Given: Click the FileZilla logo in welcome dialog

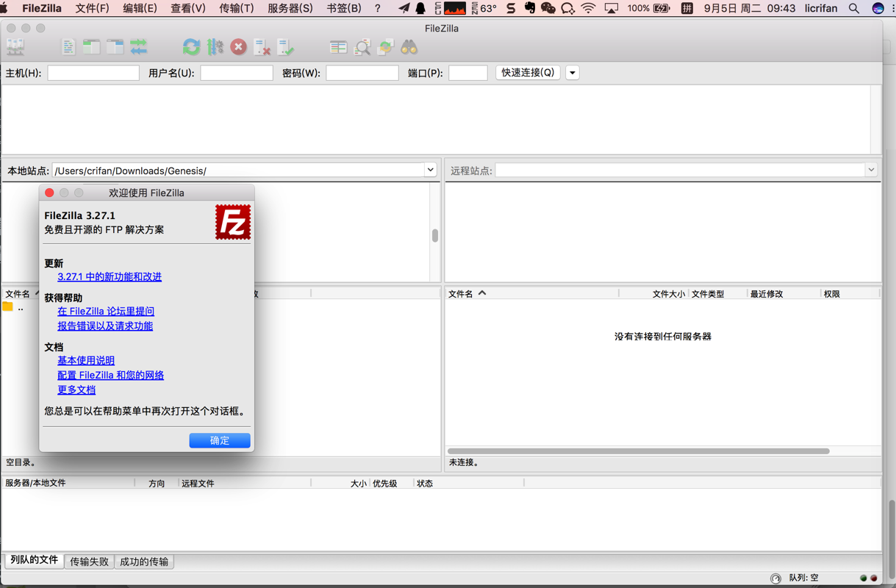Looking at the screenshot, I should 233,222.
